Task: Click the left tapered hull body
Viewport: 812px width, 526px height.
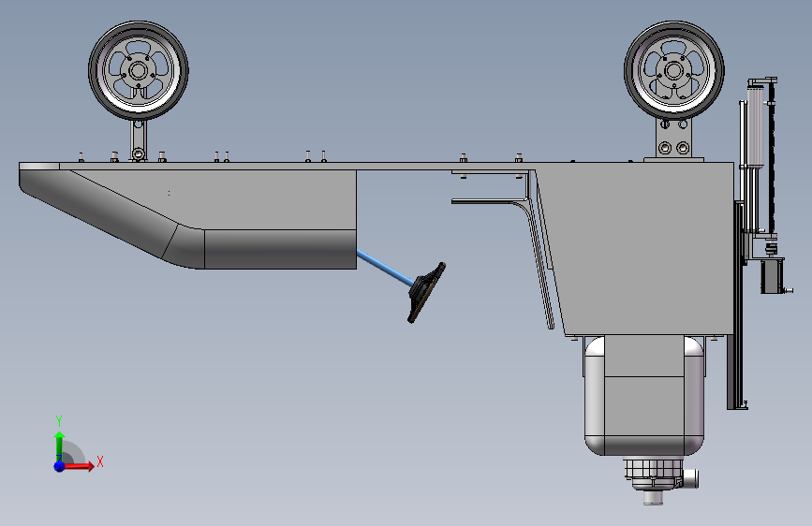Action: (x=188, y=218)
